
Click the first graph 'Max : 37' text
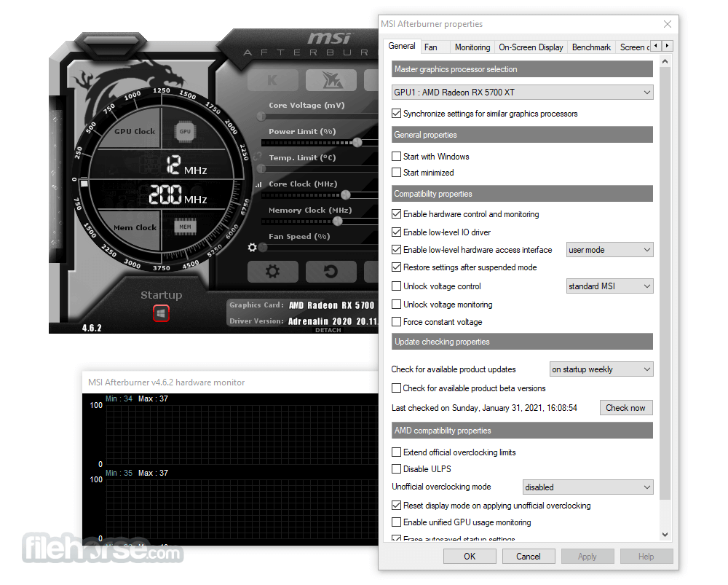153,398
